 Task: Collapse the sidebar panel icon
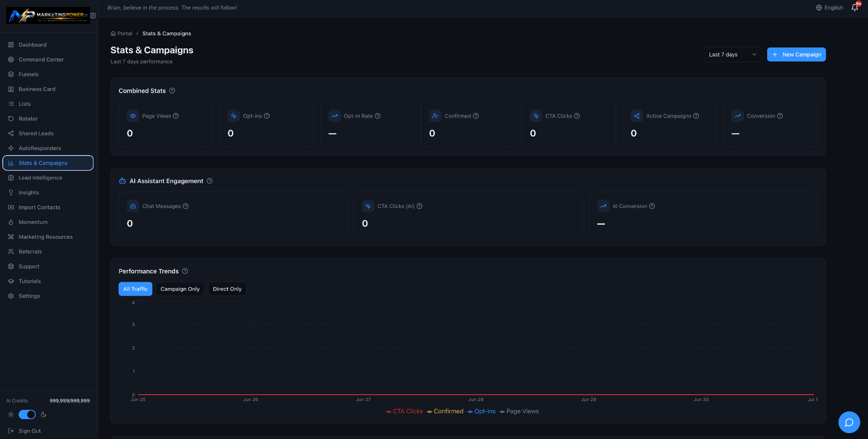(x=93, y=16)
